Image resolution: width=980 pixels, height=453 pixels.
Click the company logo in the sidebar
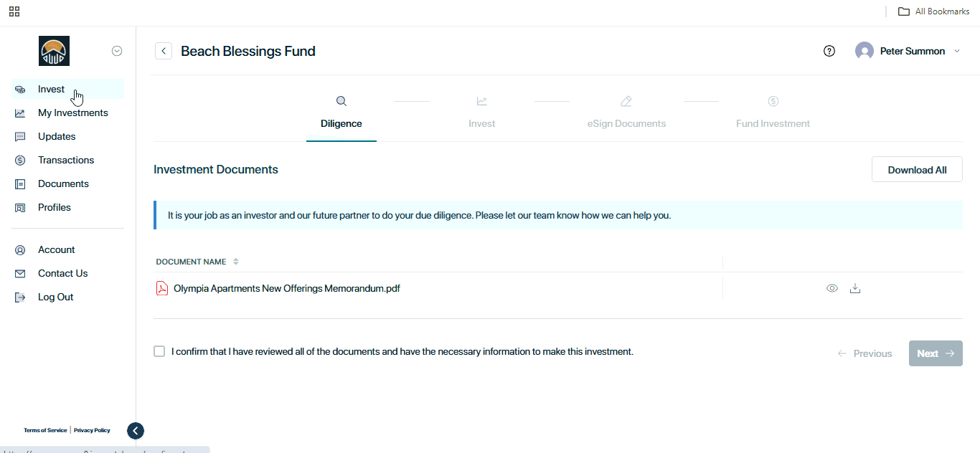tap(54, 51)
